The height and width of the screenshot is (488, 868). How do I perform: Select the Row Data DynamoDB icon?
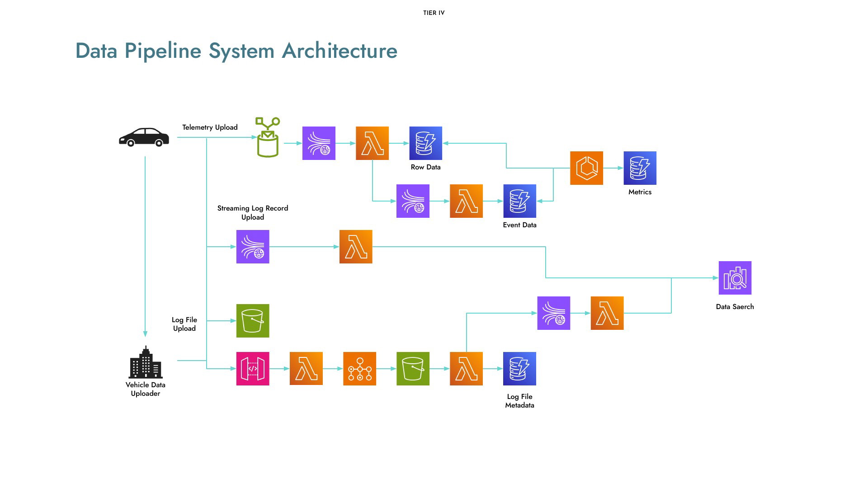[x=425, y=143]
